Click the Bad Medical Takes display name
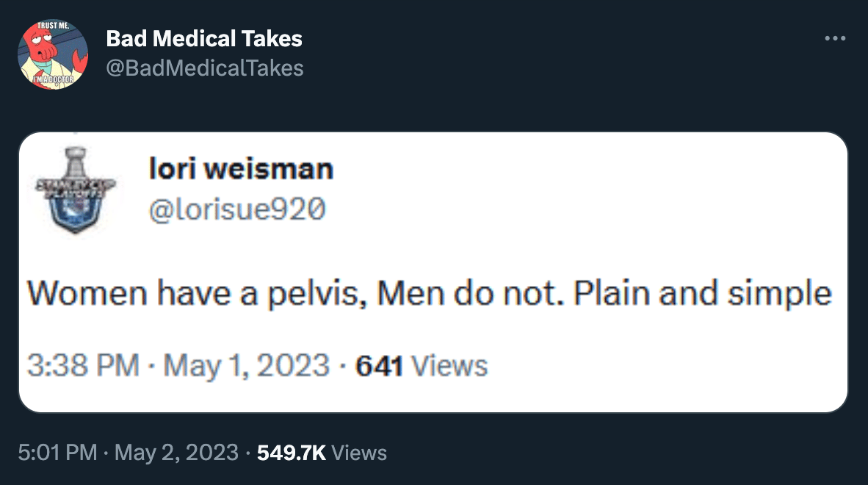This screenshot has height=485, width=868. click(x=204, y=38)
